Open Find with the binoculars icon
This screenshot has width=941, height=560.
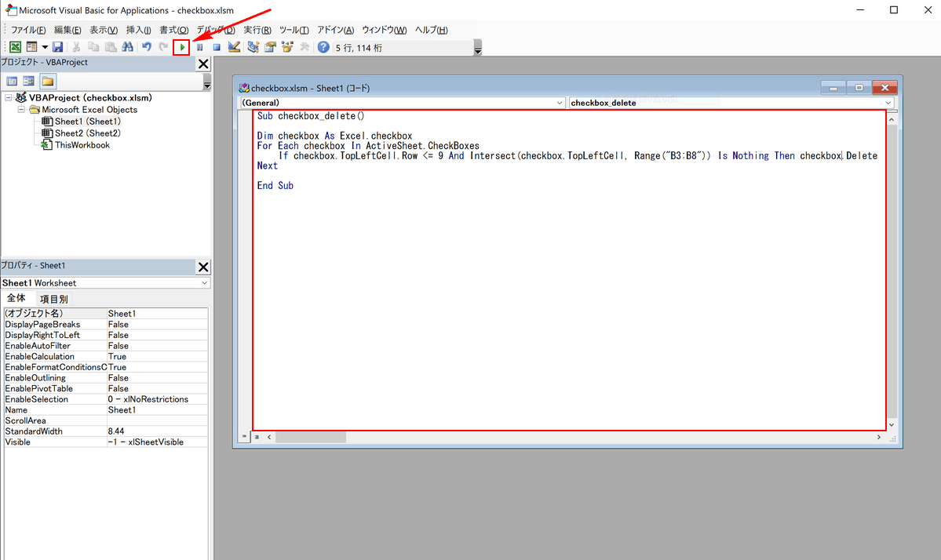127,47
